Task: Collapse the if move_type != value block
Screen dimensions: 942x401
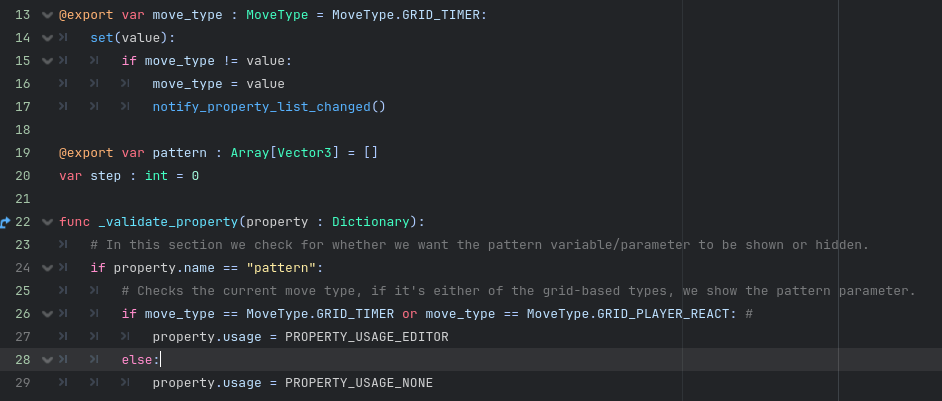Action: point(47,62)
